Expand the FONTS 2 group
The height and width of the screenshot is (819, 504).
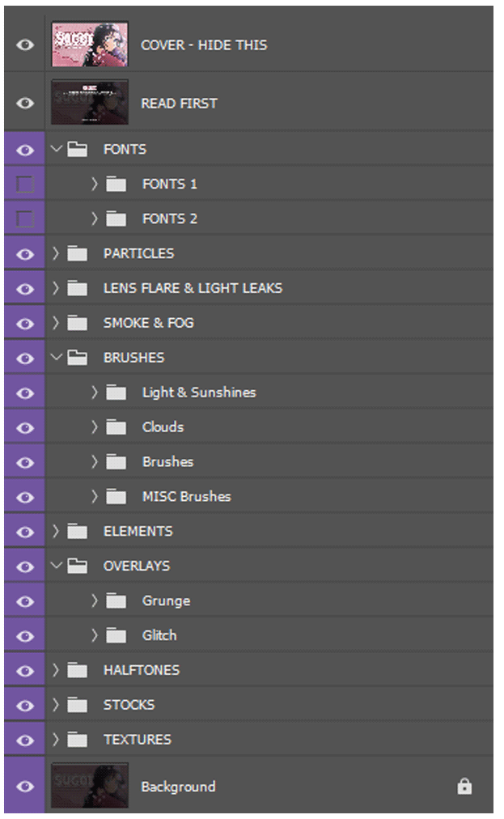[x=95, y=219]
